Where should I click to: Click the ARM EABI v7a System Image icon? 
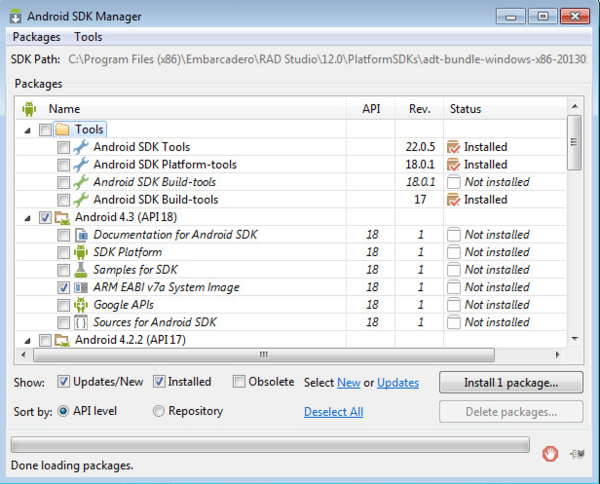coord(81,287)
